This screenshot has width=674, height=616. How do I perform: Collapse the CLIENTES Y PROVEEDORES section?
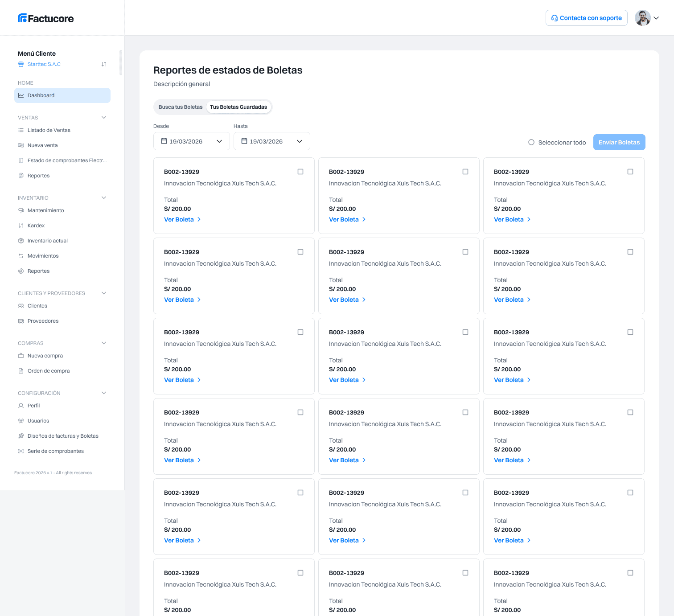[x=104, y=293]
